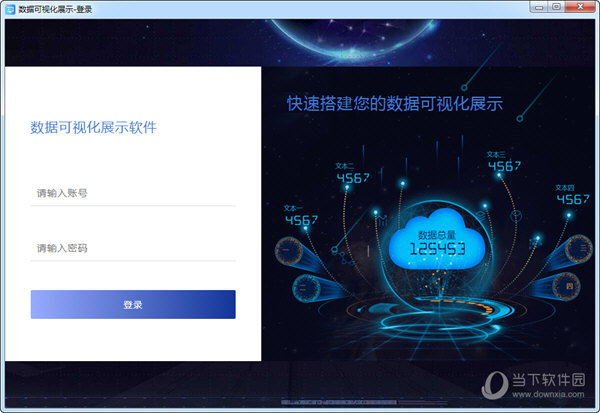This screenshot has width=600, height=413.
Task: Click the blue cloud 数据总量 icon
Action: tap(437, 240)
